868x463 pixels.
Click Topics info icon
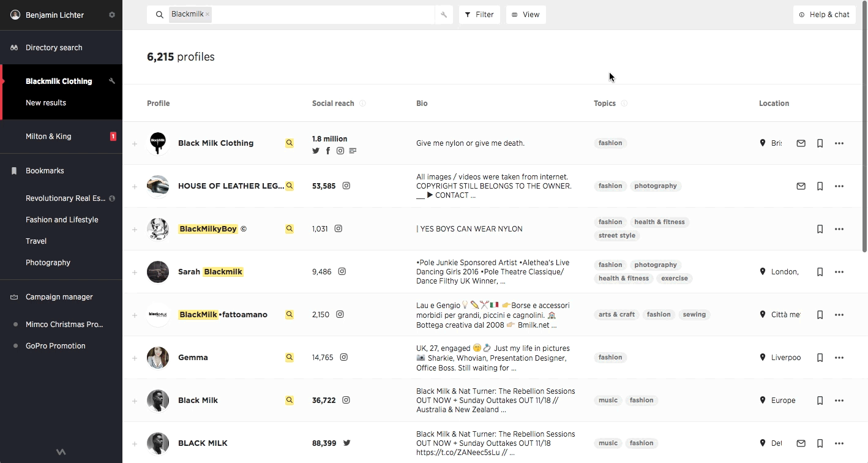point(624,104)
